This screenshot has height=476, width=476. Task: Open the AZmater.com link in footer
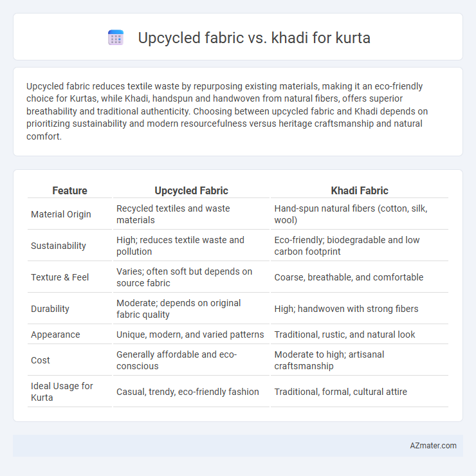click(x=433, y=445)
